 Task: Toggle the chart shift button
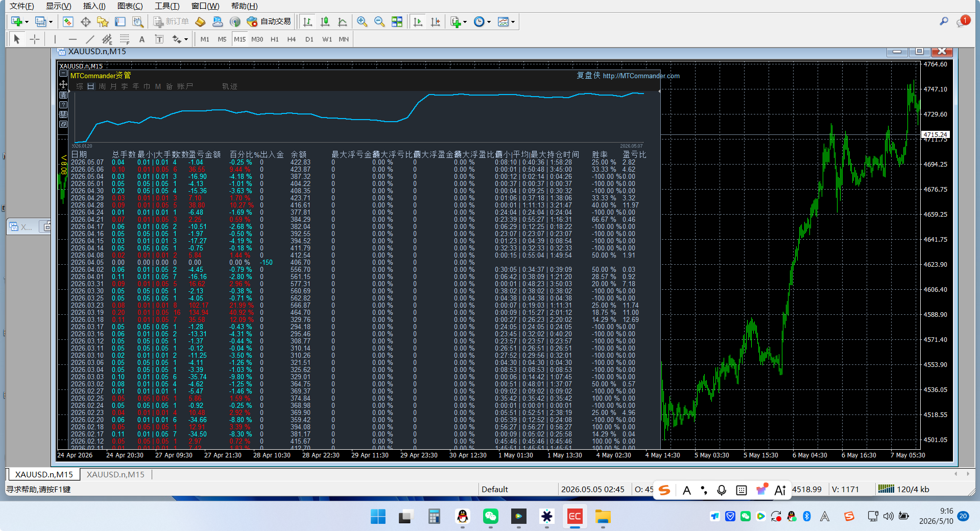[435, 21]
